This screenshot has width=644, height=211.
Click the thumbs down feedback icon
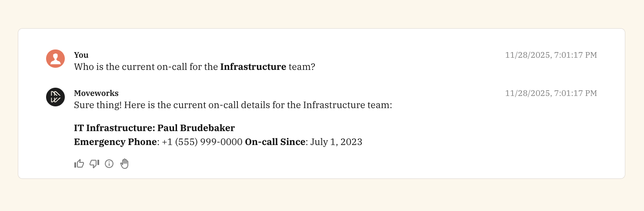point(94,164)
